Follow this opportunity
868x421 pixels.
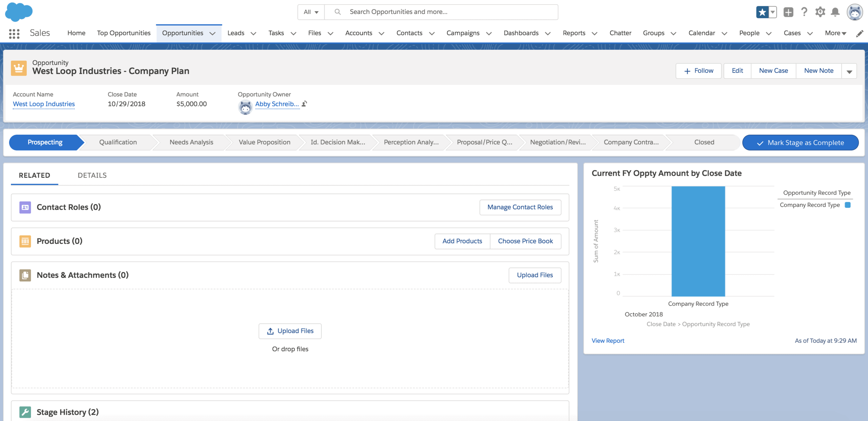point(698,71)
